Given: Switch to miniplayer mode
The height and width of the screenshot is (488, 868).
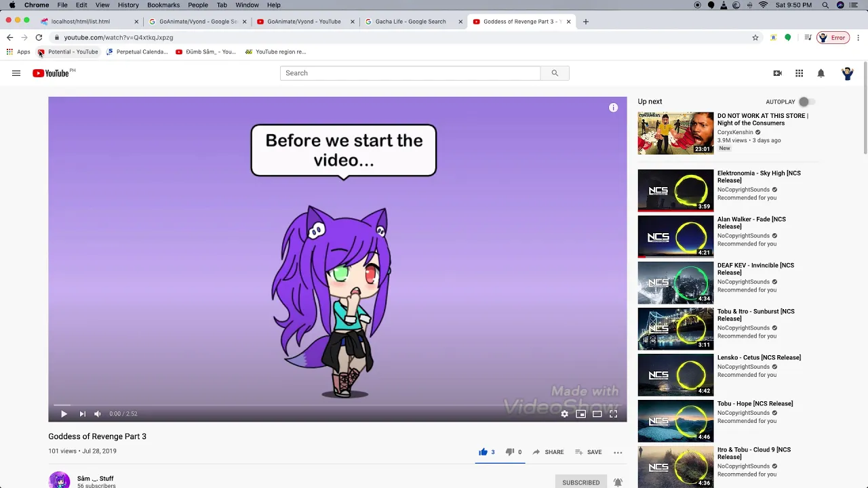Looking at the screenshot, I should (x=580, y=413).
